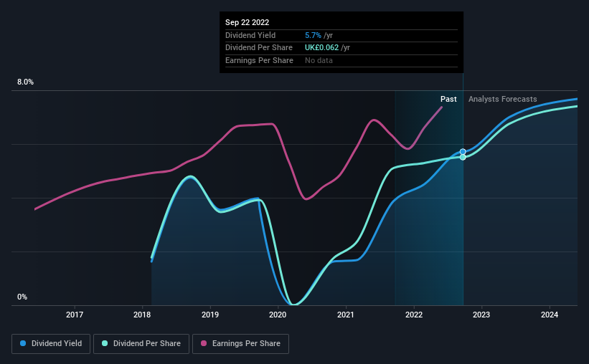Click the Dividend Per Share tooltip row label
The image size is (589, 364).
point(259,48)
